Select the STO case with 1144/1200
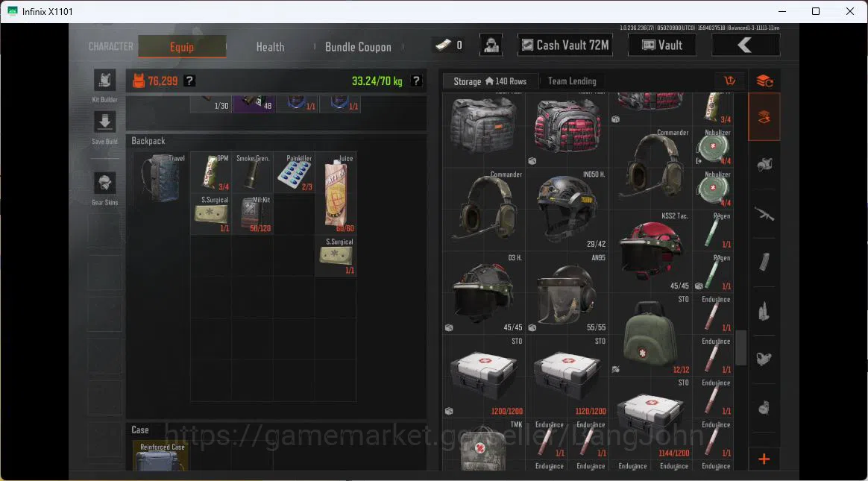This screenshot has height=481, width=868. [650, 418]
